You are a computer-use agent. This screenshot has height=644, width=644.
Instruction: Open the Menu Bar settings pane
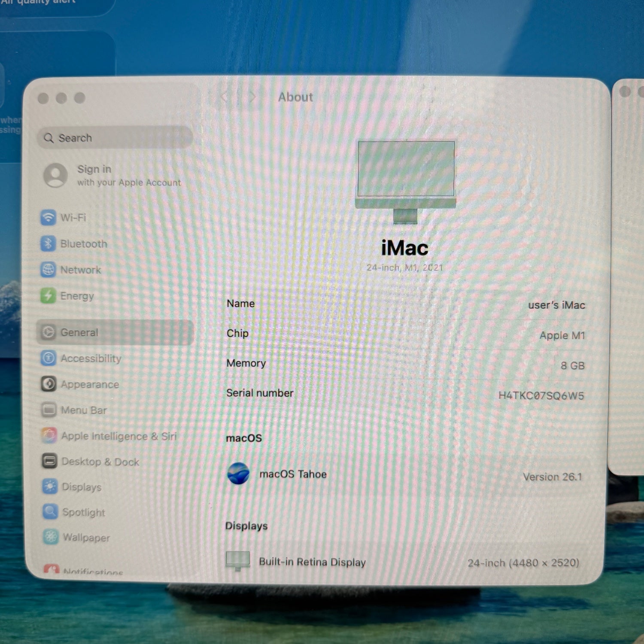tap(84, 410)
